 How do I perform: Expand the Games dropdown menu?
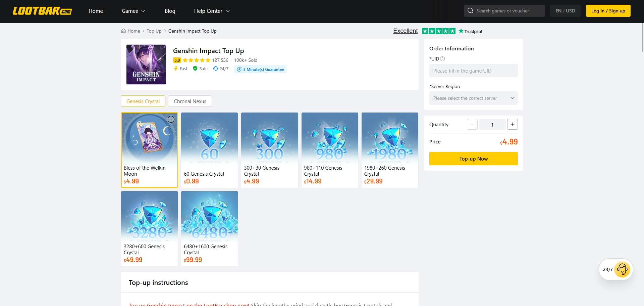(133, 11)
